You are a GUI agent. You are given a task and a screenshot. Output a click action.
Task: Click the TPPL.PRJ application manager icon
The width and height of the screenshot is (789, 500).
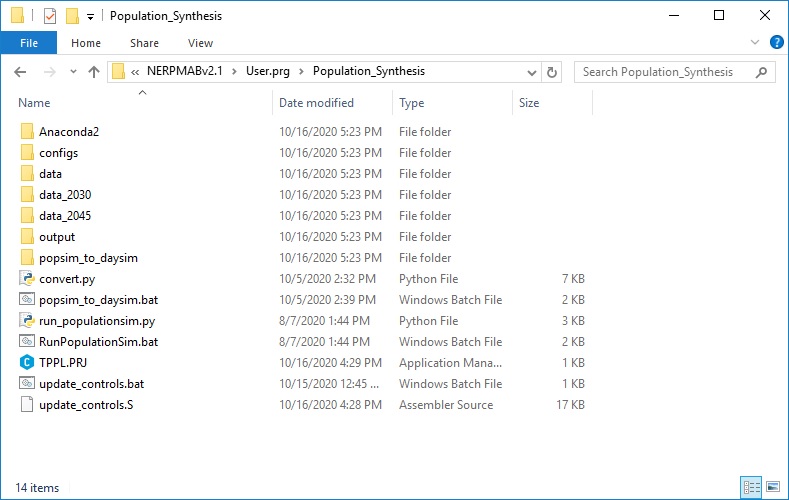click(27, 363)
